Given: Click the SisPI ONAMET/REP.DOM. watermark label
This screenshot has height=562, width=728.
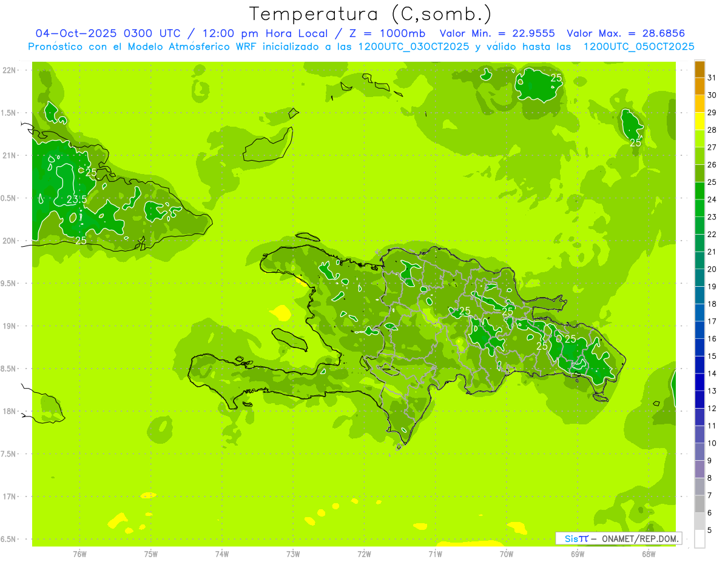Looking at the screenshot, I should [618, 538].
